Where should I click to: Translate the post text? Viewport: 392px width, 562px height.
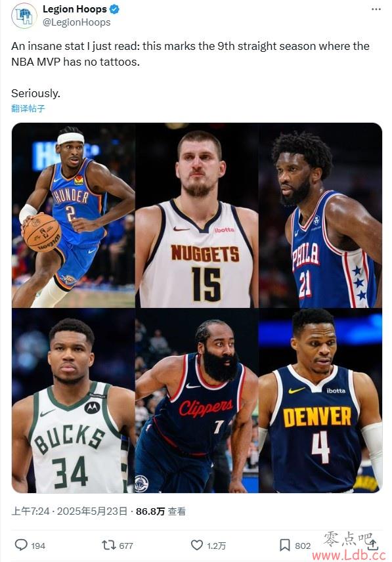click(28, 108)
